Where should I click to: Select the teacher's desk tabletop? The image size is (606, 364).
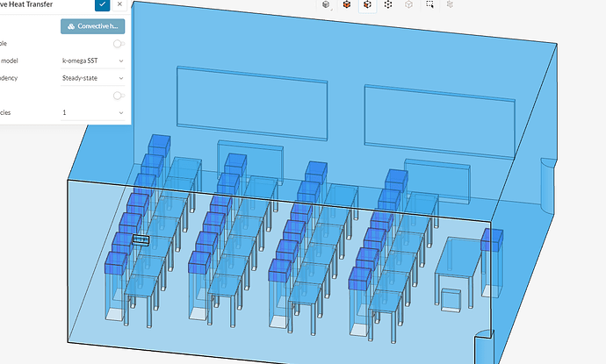pos(459,258)
